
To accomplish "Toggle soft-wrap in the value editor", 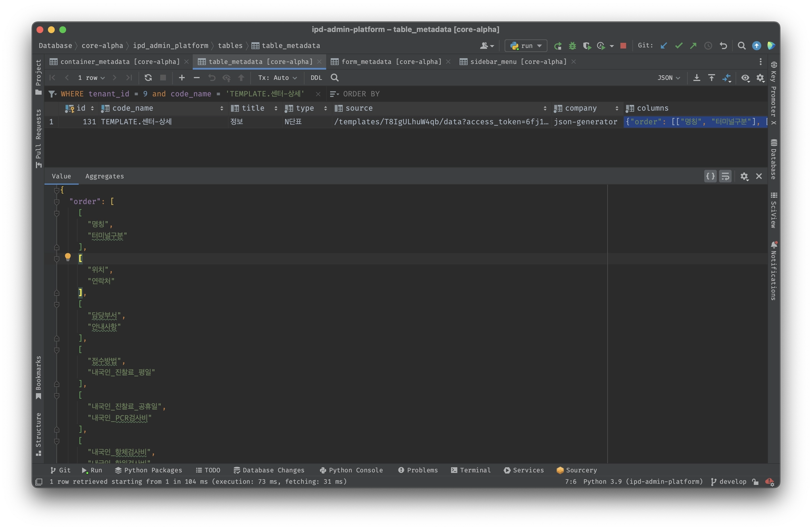I will pyautogui.click(x=725, y=176).
